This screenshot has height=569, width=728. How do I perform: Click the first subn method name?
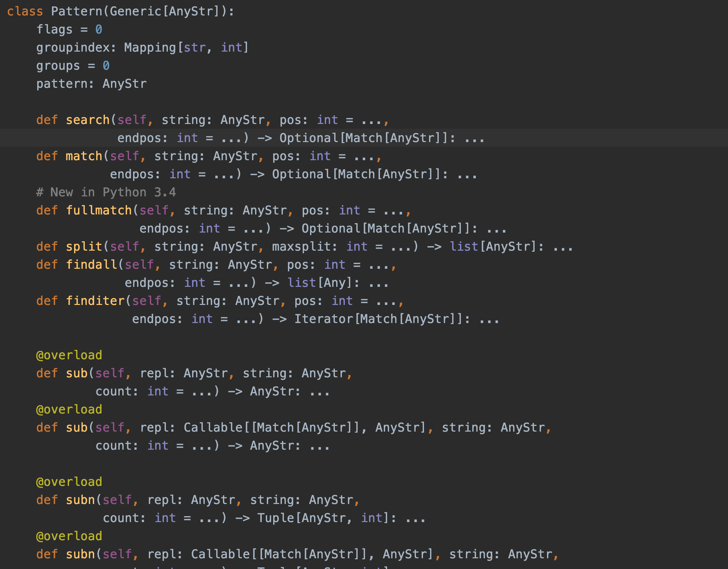click(80, 500)
